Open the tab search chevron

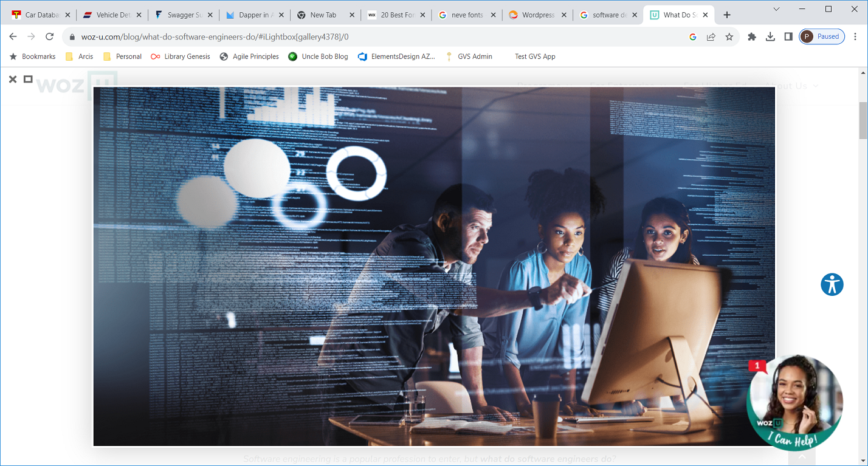[777, 9]
